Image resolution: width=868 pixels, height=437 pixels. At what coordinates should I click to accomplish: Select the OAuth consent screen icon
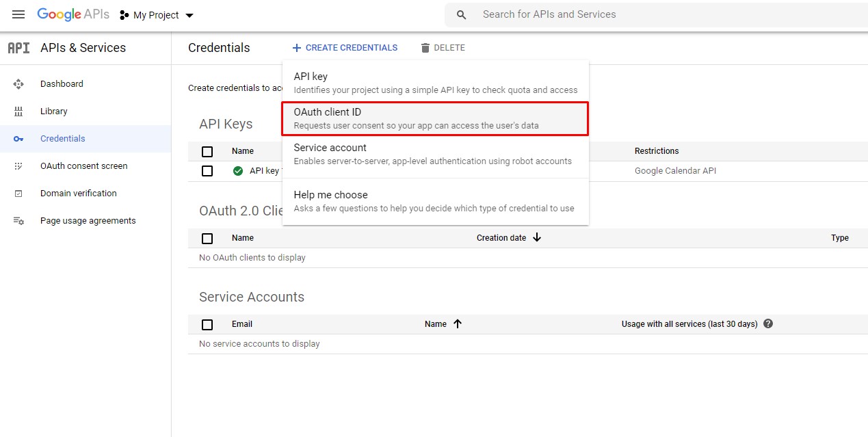(18, 165)
